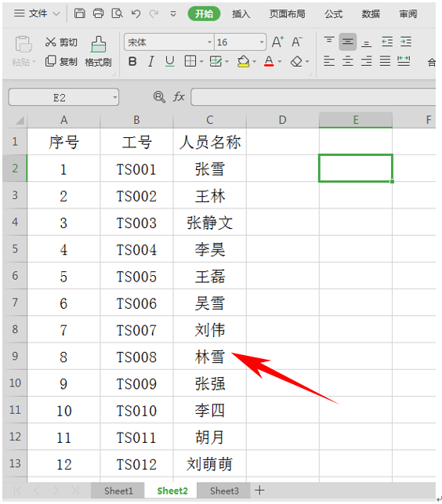Toggle Underline formatting
Screen dimensions: 442x504
tap(170, 61)
